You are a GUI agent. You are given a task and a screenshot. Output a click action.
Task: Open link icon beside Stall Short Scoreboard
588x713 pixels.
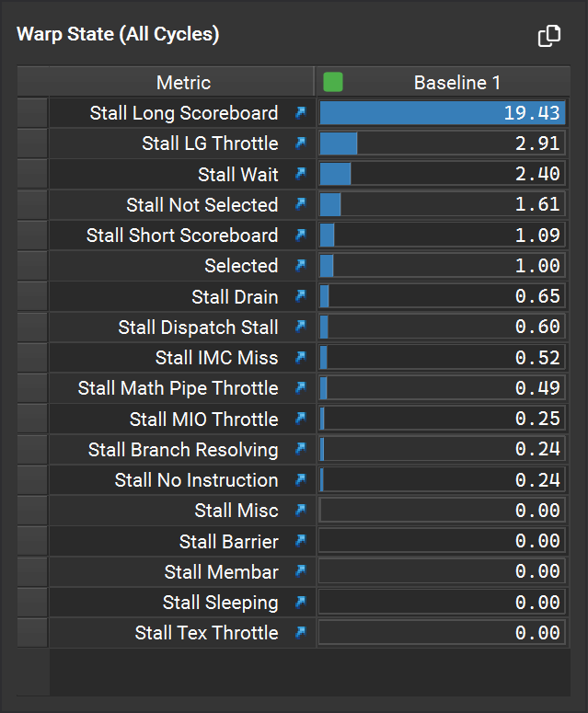pyautogui.click(x=301, y=235)
